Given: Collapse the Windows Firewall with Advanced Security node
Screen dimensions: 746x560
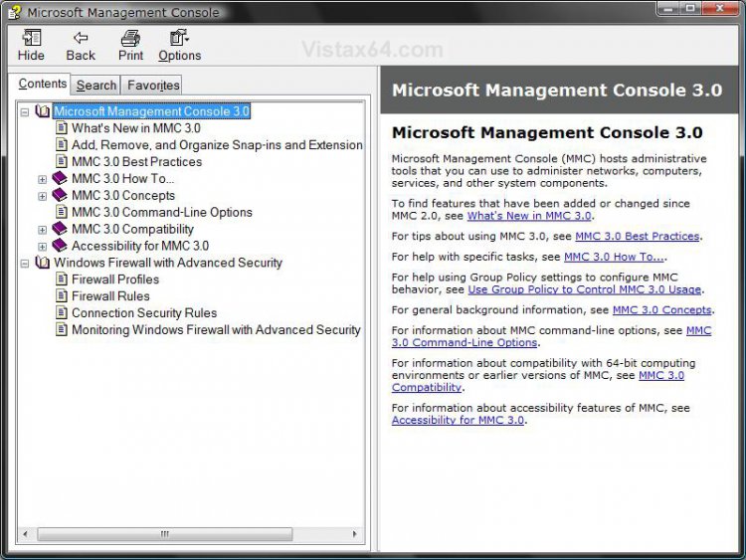Looking at the screenshot, I should click(25, 264).
